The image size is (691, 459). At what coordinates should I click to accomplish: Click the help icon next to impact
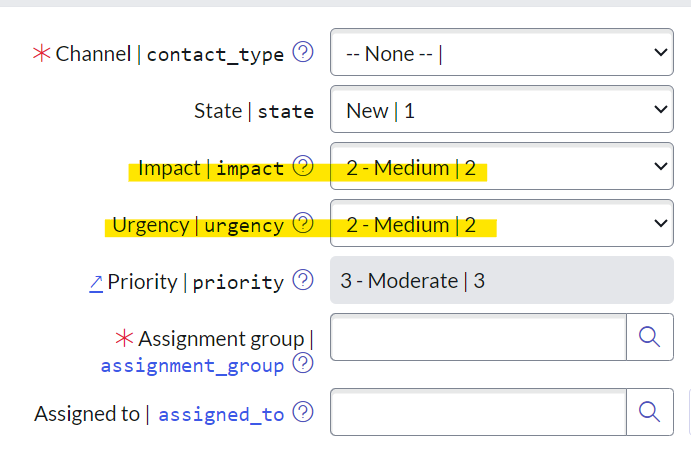303,167
